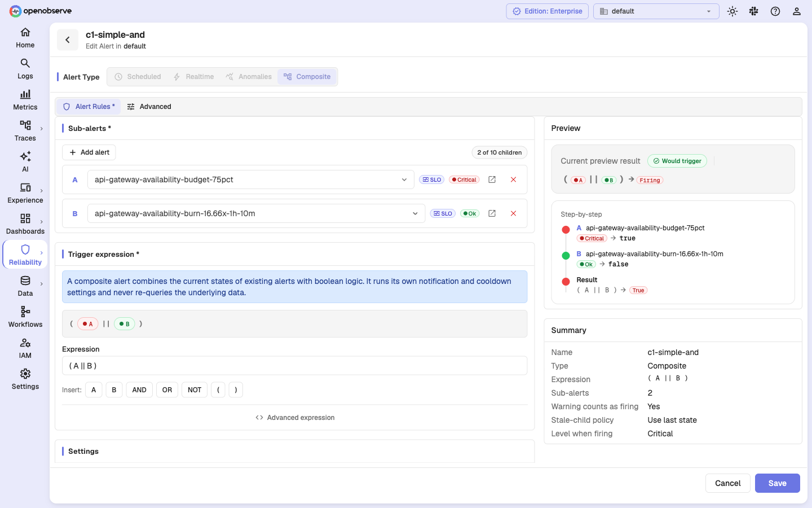Screen dimensions: 812x508
Task: Cancel editing the alert
Action: click(727, 483)
